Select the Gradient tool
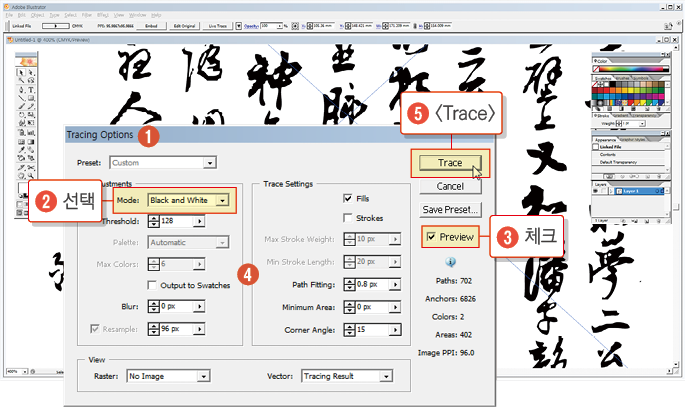 pos(31,141)
